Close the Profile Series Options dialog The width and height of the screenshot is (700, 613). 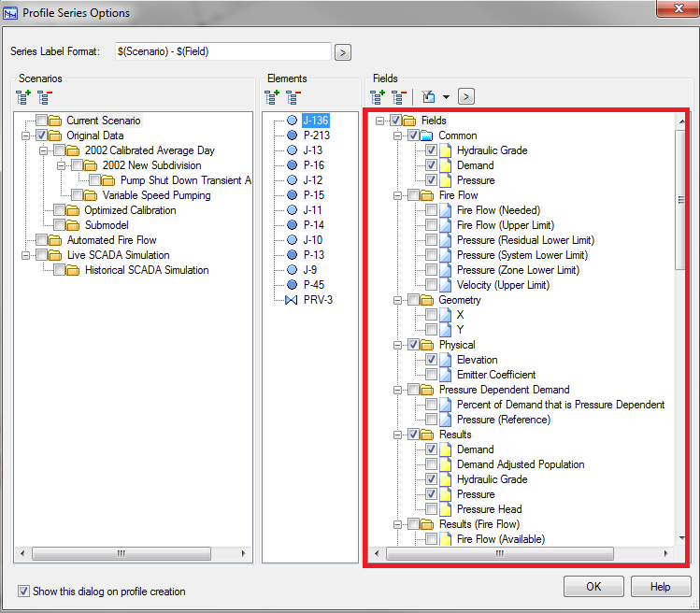pos(679,8)
